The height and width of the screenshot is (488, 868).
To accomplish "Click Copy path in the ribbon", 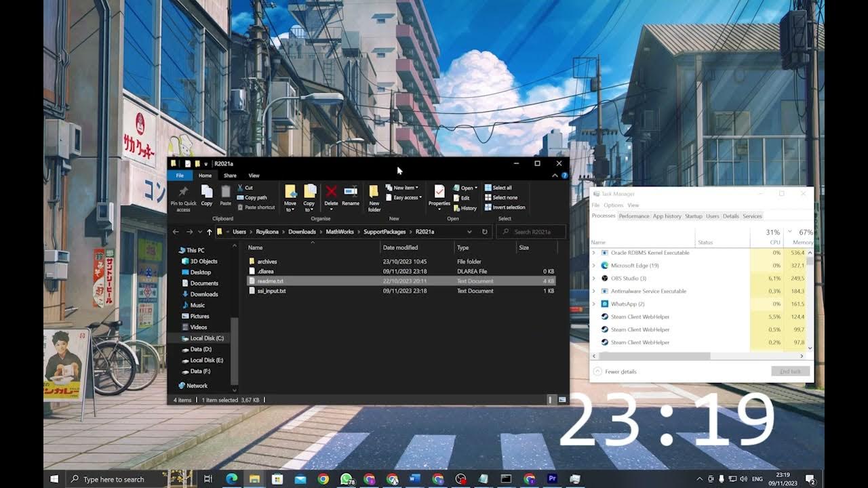I will (x=252, y=197).
